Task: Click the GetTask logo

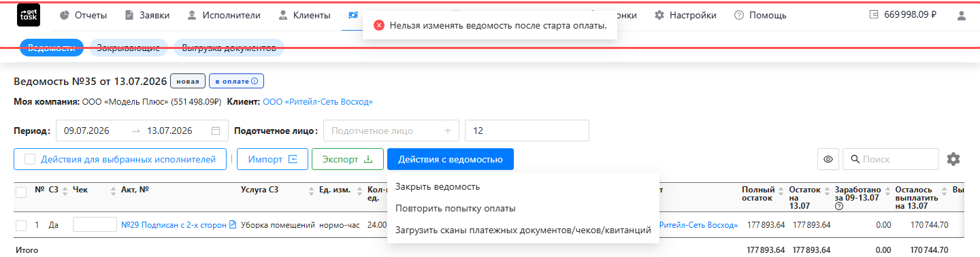Action: coord(29,15)
